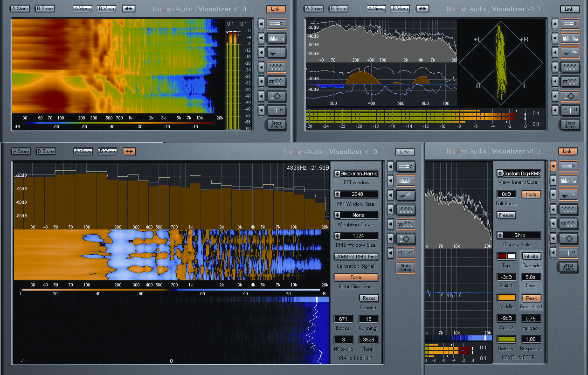Expand vectorscope settings arrow in vectorscope window
Viewport: 588px width, 375px height.
pos(555,96)
